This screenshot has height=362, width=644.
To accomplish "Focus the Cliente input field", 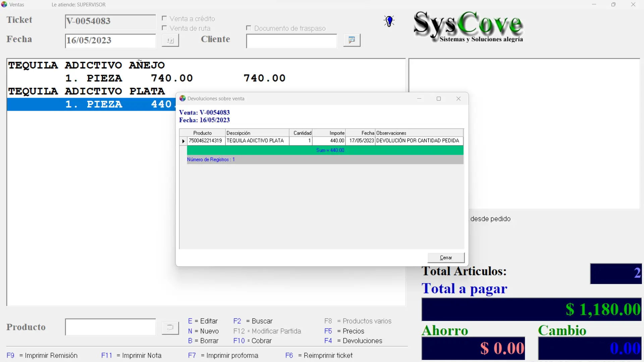I will (x=291, y=41).
